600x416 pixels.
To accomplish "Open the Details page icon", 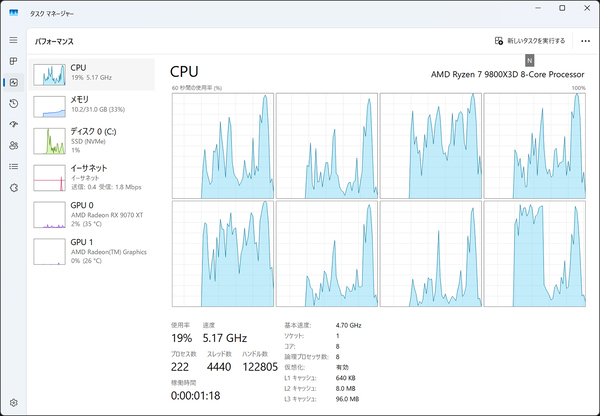I will coord(13,166).
